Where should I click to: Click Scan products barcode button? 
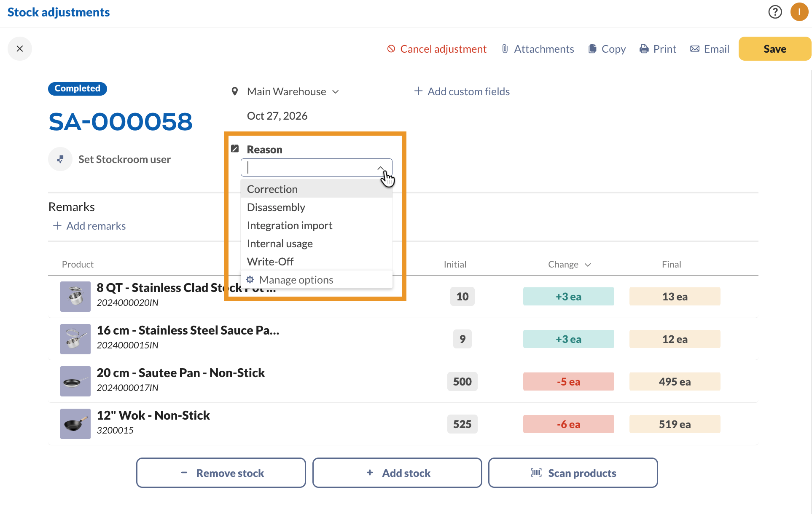click(x=573, y=473)
